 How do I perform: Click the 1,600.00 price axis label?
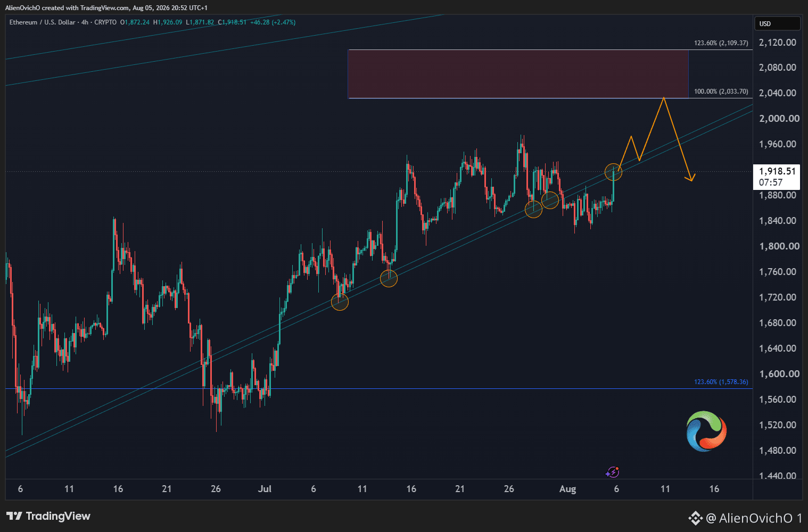tap(779, 374)
